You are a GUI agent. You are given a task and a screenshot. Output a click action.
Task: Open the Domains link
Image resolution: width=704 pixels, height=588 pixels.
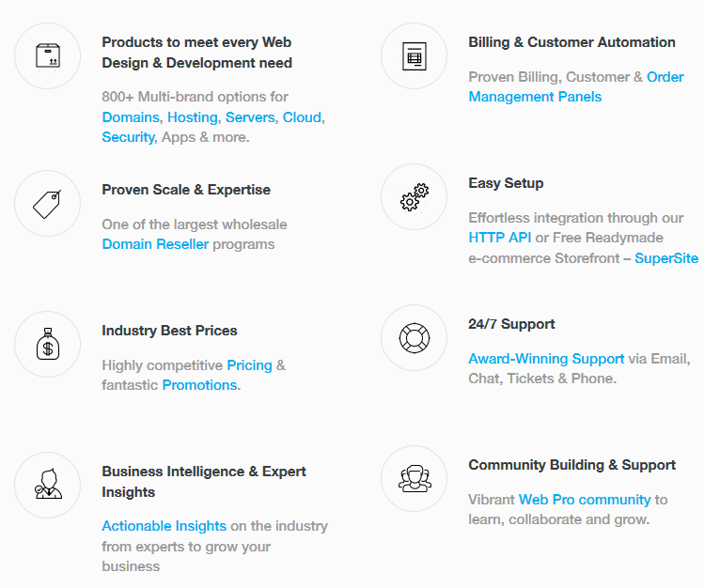(x=131, y=117)
